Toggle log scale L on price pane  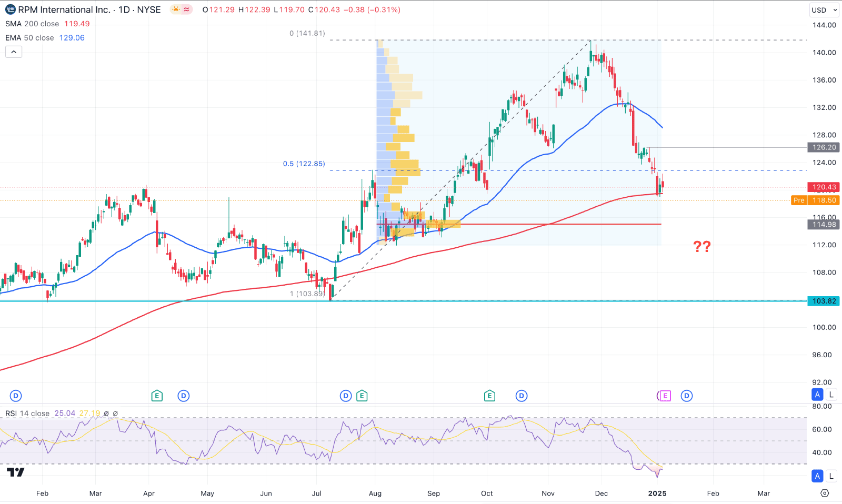coord(831,395)
